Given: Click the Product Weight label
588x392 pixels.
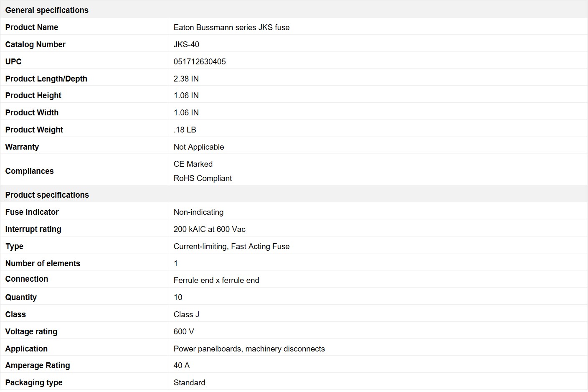Looking at the screenshot, I should pos(34,130).
